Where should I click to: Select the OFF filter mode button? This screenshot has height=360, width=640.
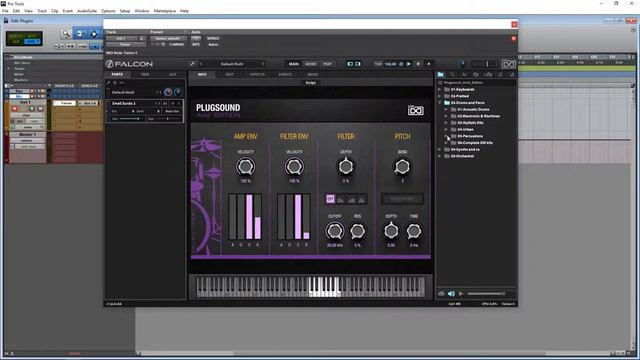330,199
